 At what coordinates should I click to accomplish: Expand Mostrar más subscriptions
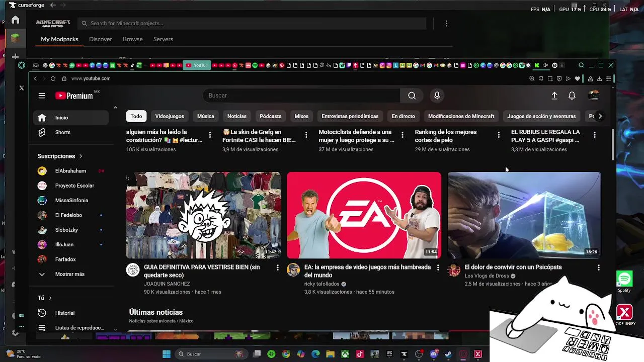71,274
